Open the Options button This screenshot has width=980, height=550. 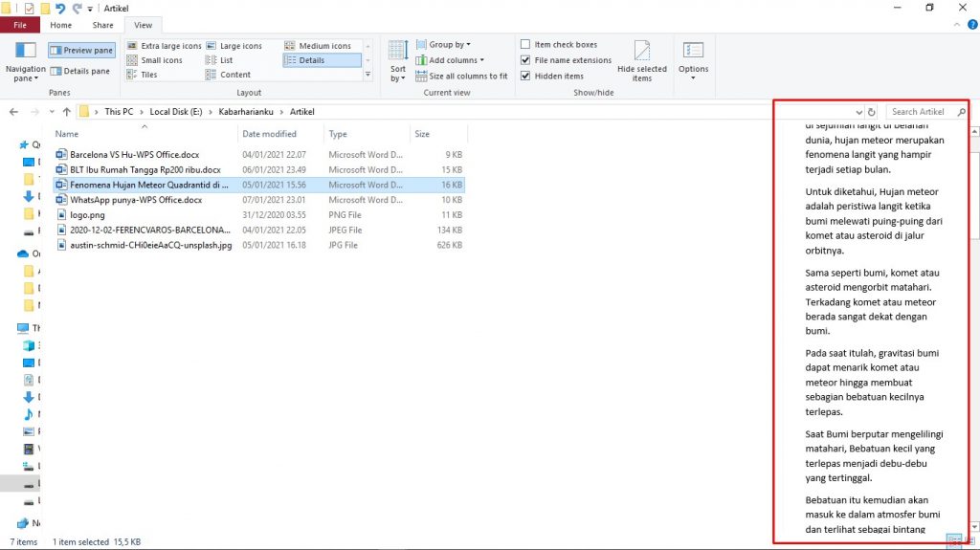click(693, 60)
